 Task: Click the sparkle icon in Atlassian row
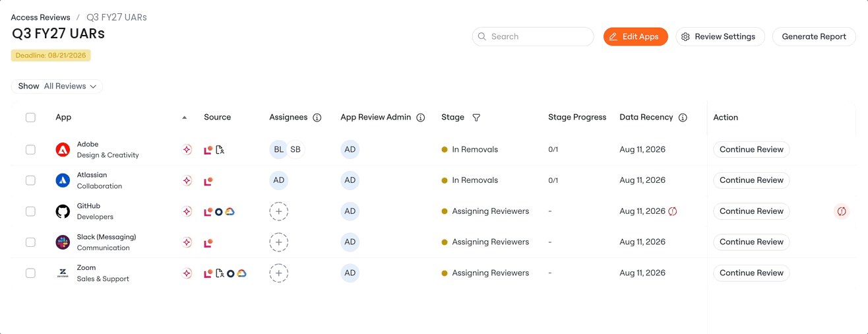click(187, 180)
